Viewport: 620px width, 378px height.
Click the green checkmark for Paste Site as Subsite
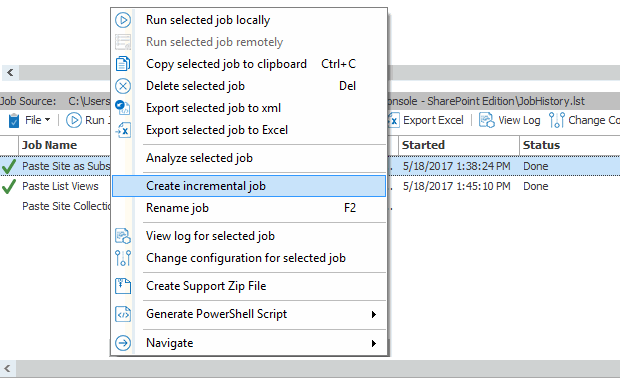coord(9,166)
